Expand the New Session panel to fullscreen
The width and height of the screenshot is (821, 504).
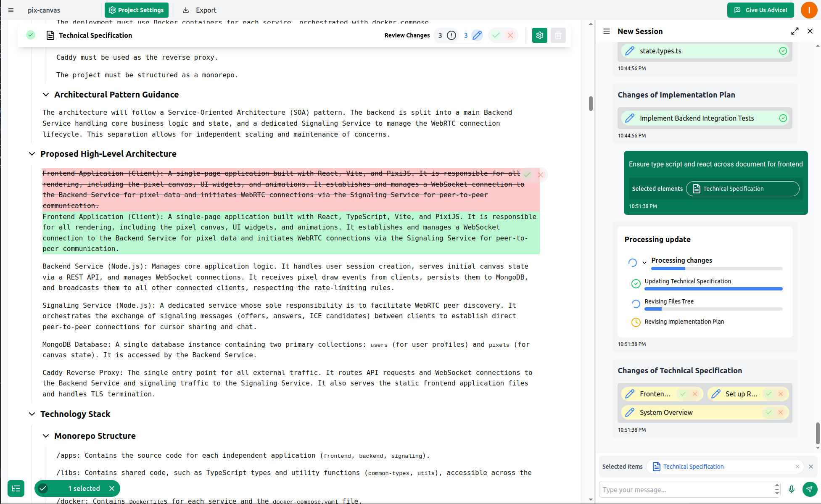coord(795,31)
